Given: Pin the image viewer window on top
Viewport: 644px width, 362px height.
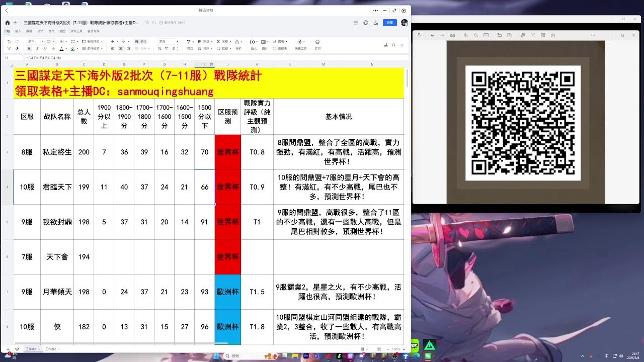Looking at the screenshot, I should pos(419,35).
